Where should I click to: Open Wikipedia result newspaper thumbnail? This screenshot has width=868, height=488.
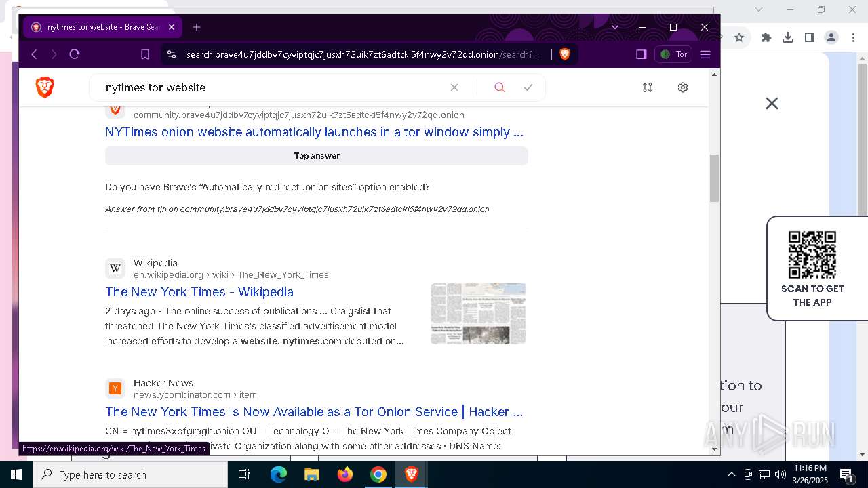coord(478,313)
